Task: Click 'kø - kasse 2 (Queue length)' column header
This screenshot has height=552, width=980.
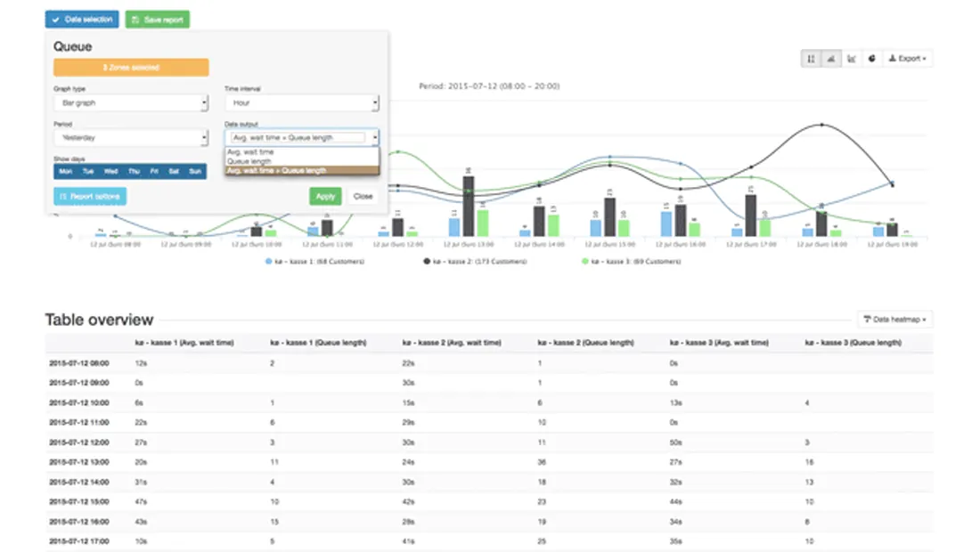Action: pyautogui.click(x=585, y=343)
